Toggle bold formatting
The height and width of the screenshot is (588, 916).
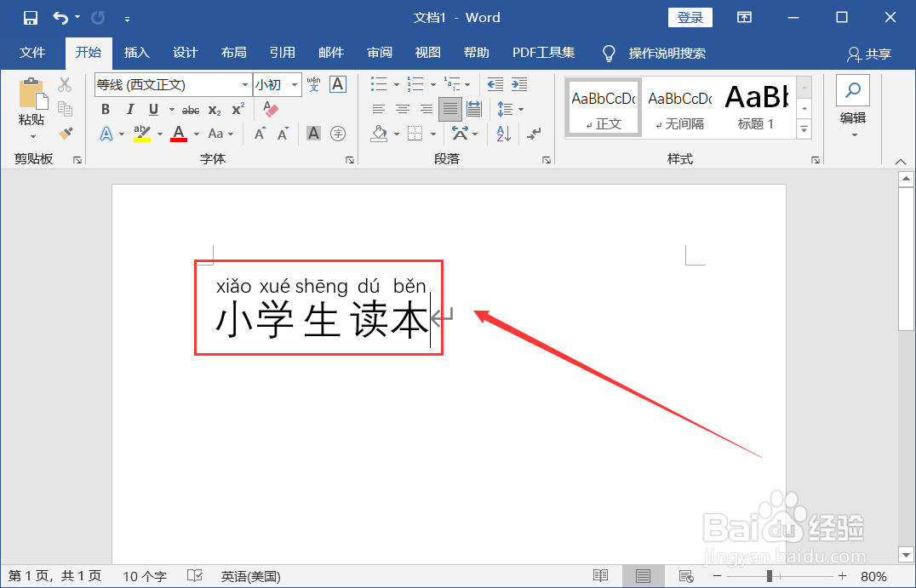[105, 109]
